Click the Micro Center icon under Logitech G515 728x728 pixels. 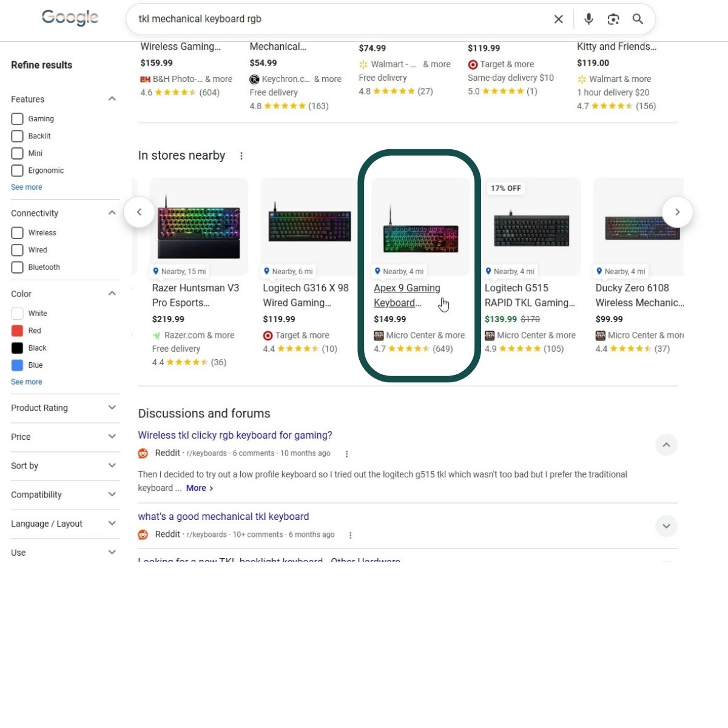[x=490, y=335]
